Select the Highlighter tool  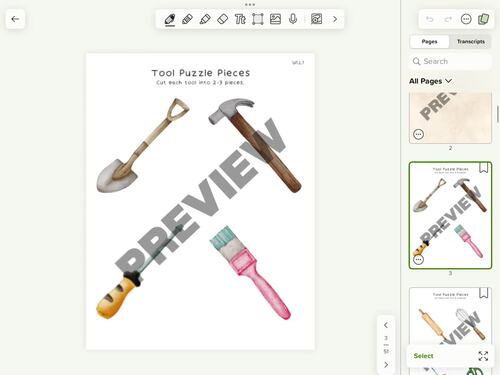pos(205,19)
